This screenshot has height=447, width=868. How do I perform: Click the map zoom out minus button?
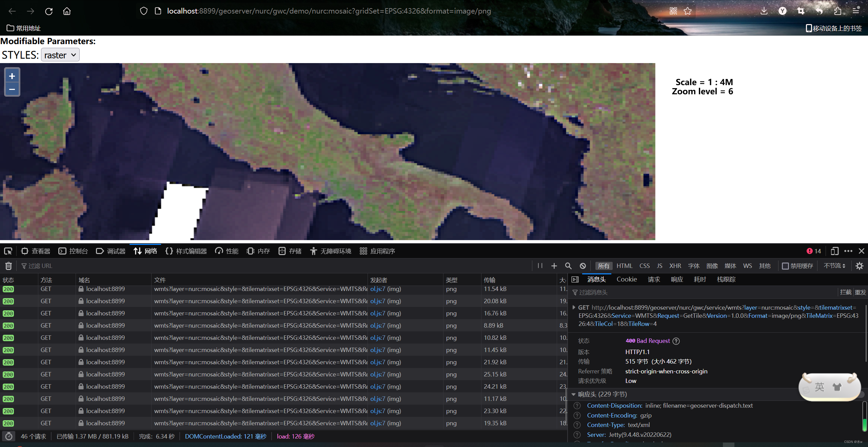coord(12,90)
